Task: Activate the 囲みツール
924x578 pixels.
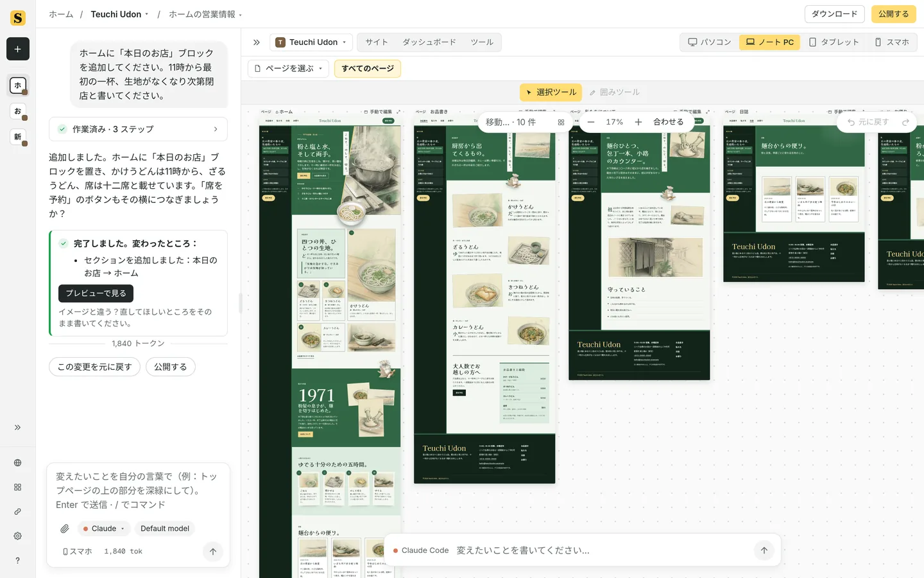Action: pyautogui.click(x=614, y=92)
